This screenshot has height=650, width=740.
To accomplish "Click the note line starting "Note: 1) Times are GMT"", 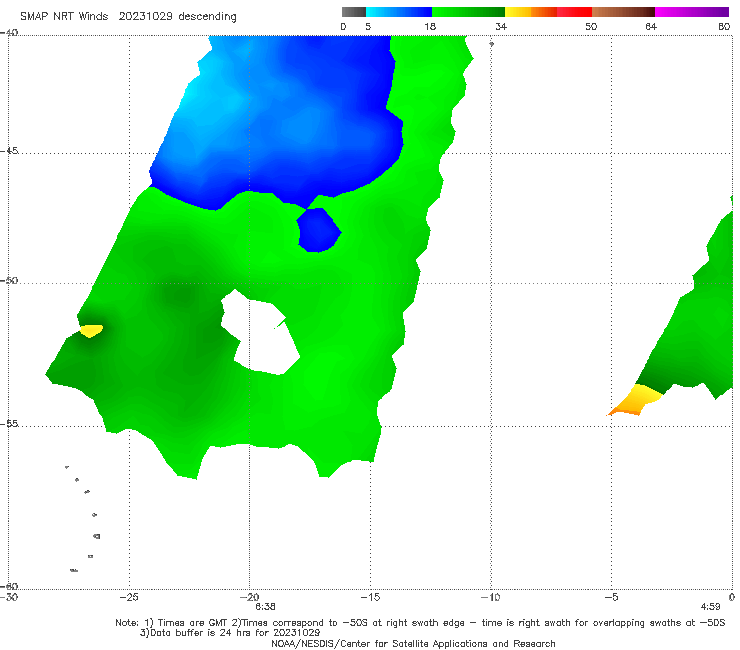I will point(420,623).
